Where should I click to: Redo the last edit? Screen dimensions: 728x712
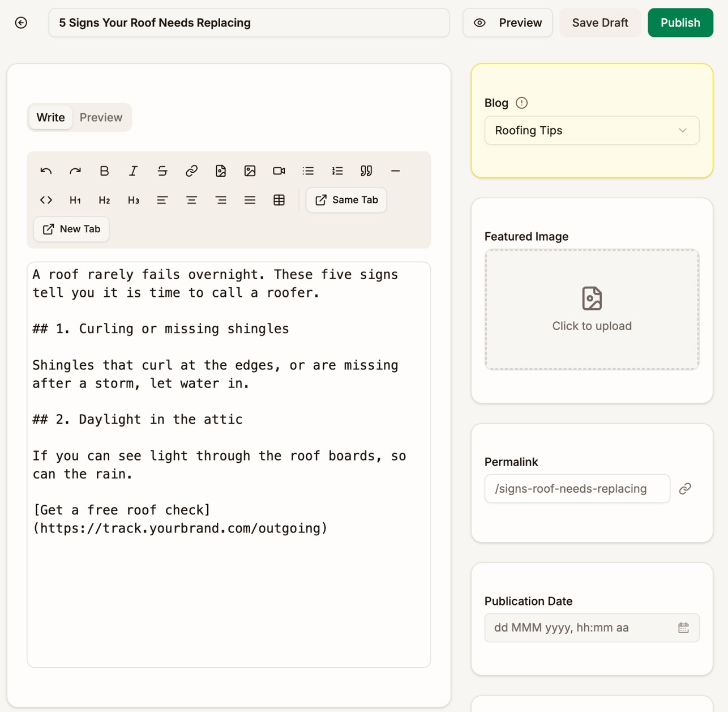click(75, 171)
